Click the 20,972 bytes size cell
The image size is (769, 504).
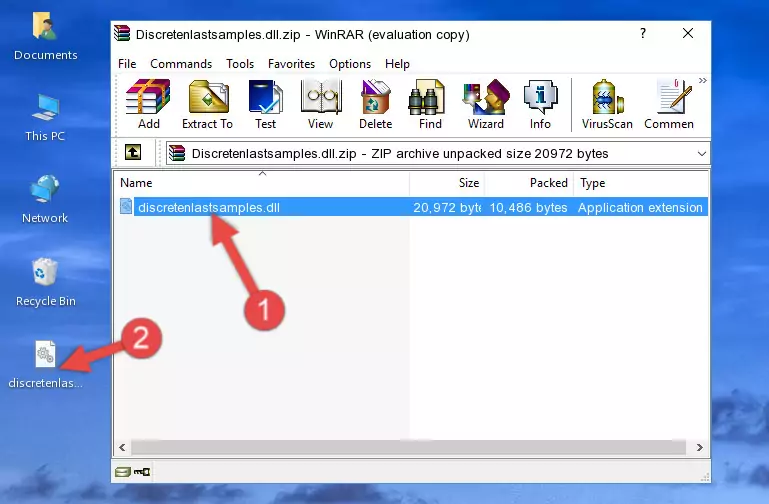[447, 207]
